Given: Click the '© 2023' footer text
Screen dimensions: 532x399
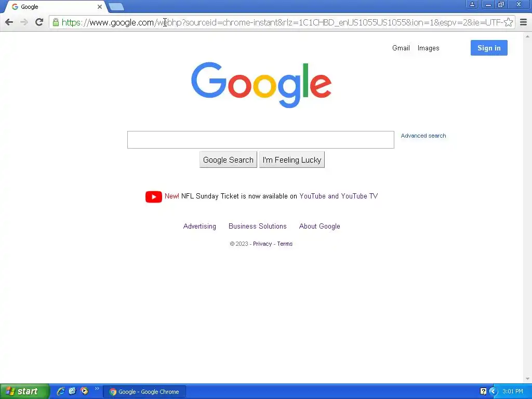Looking at the screenshot, I should click(x=239, y=244).
